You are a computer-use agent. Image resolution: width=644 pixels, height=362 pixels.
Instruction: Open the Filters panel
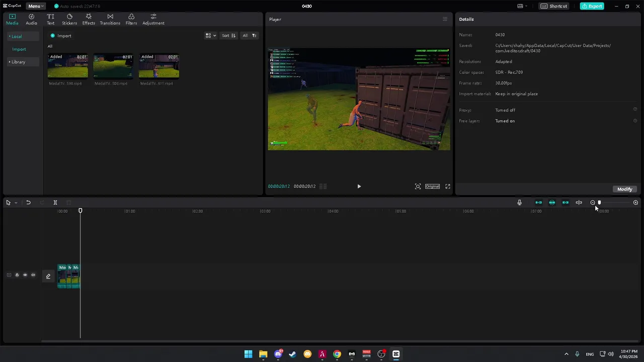pos(131,19)
